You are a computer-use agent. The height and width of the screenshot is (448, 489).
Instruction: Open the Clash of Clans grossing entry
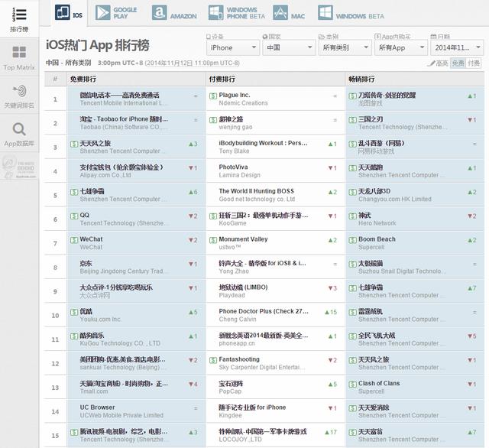coord(379,384)
